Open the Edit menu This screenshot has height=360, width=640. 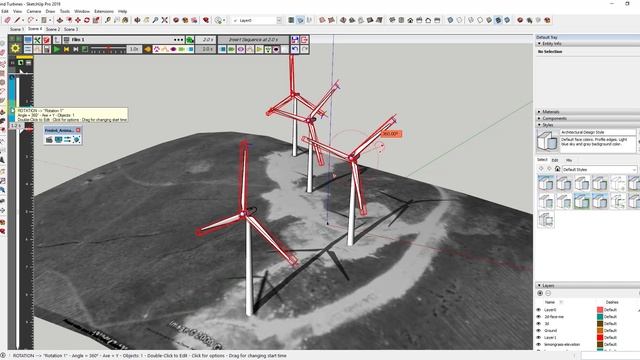click(5, 11)
